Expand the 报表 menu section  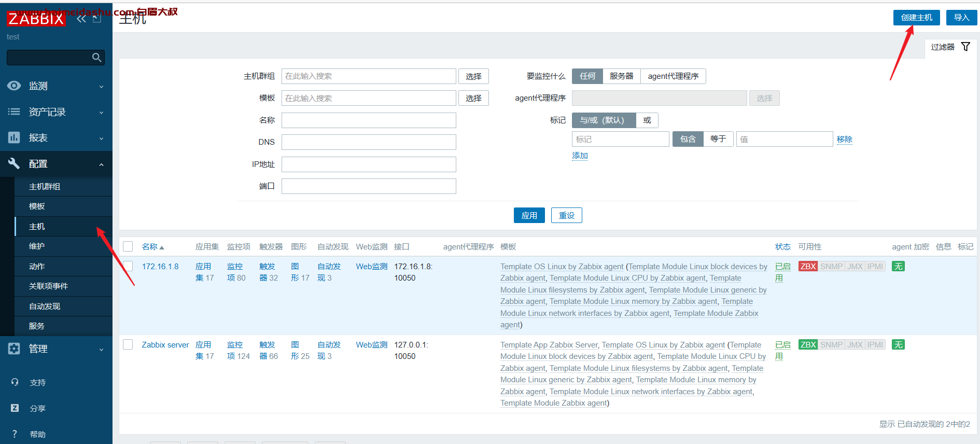coord(56,137)
